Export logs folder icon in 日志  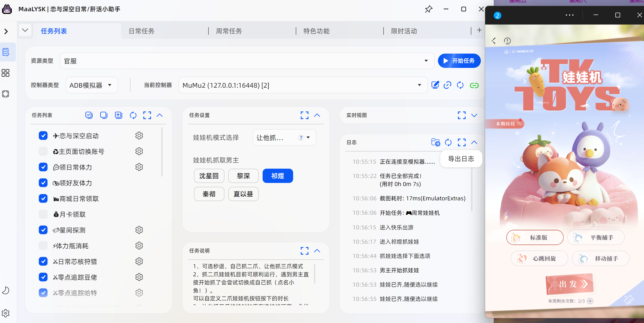pyautogui.click(x=436, y=142)
